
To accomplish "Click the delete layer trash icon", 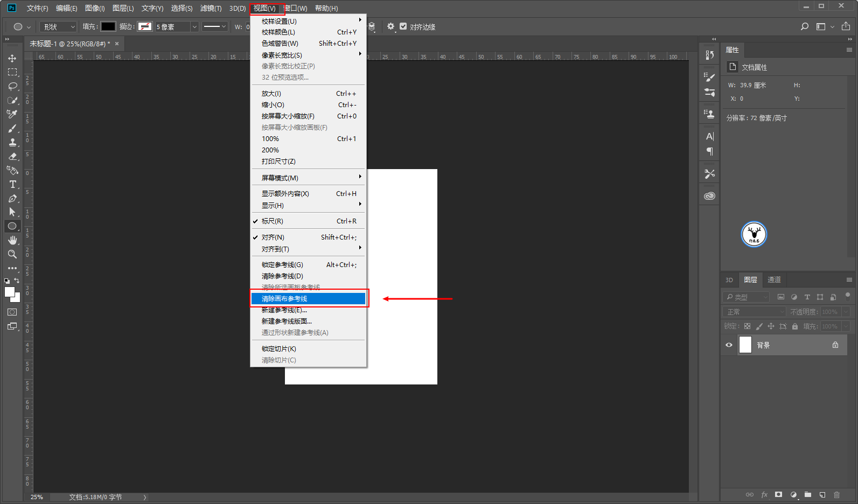I will pos(836,494).
